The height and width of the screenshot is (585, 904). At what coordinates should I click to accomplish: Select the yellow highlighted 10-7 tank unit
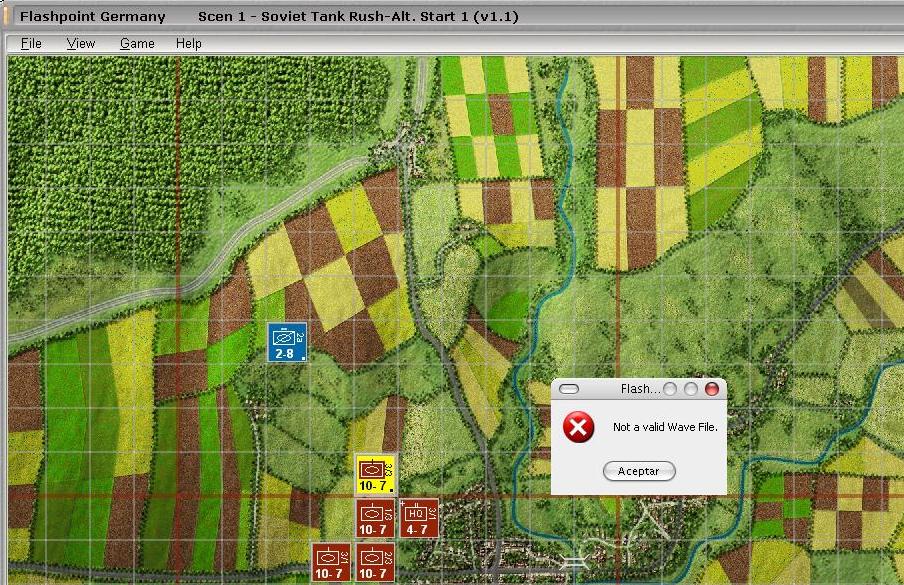pyautogui.click(x=375, y=475)
